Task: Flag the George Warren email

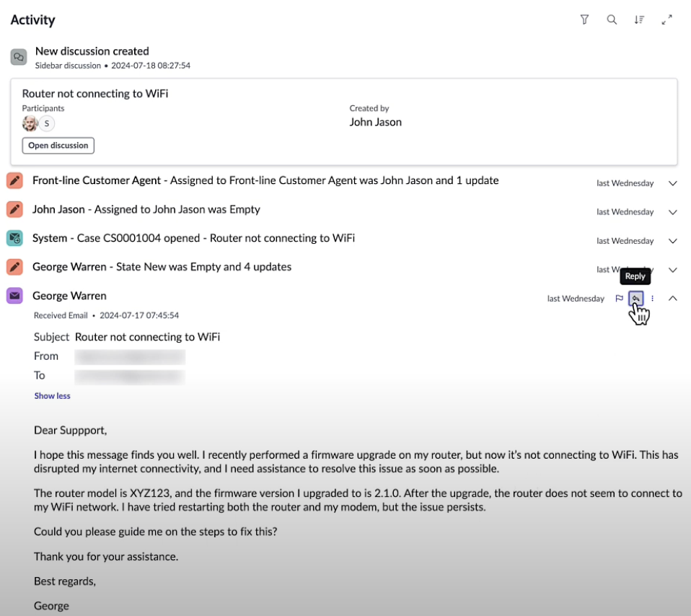Action: (x=619, y=299)
